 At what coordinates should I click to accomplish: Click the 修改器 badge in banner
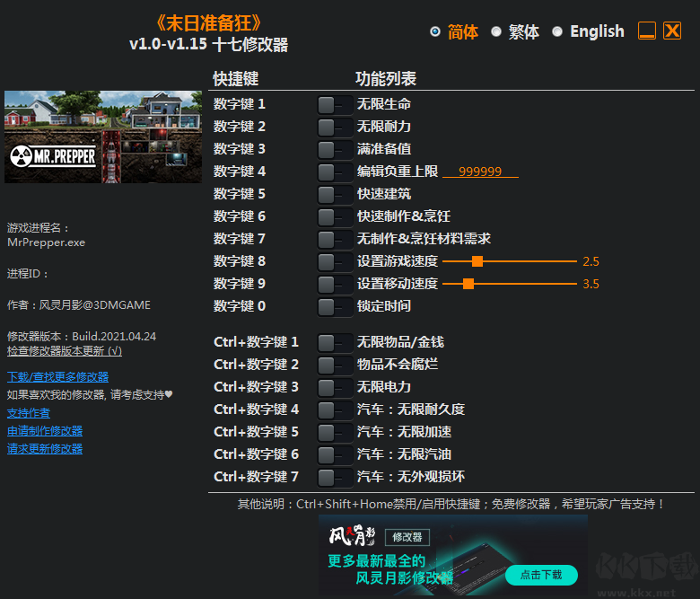407,537
